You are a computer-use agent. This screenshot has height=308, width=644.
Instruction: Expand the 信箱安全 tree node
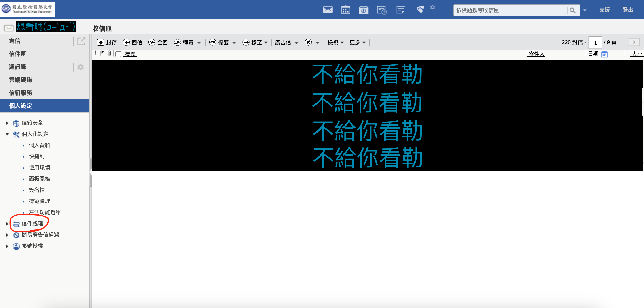[x=7, y=123]
